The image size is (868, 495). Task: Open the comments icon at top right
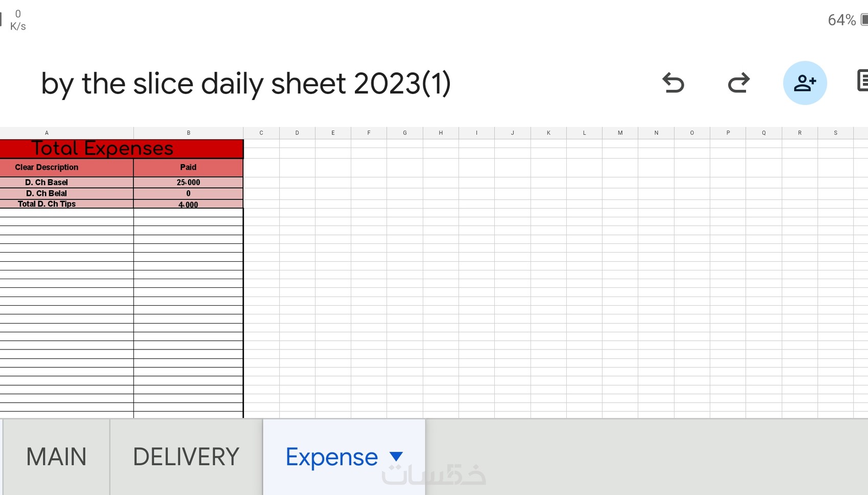pos(862,81)
